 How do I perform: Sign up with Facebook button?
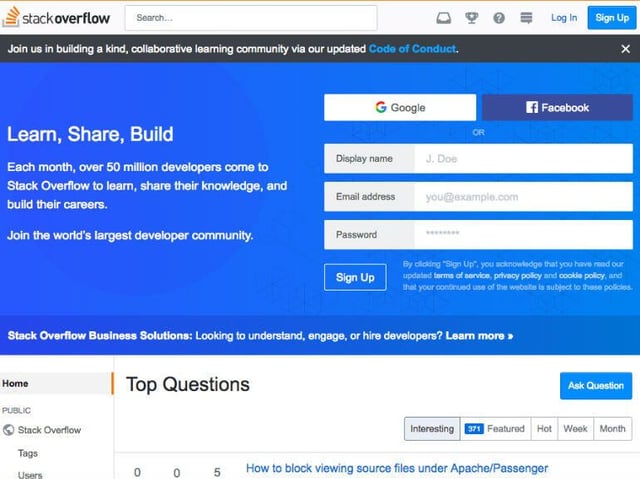[x=558, y=108]
